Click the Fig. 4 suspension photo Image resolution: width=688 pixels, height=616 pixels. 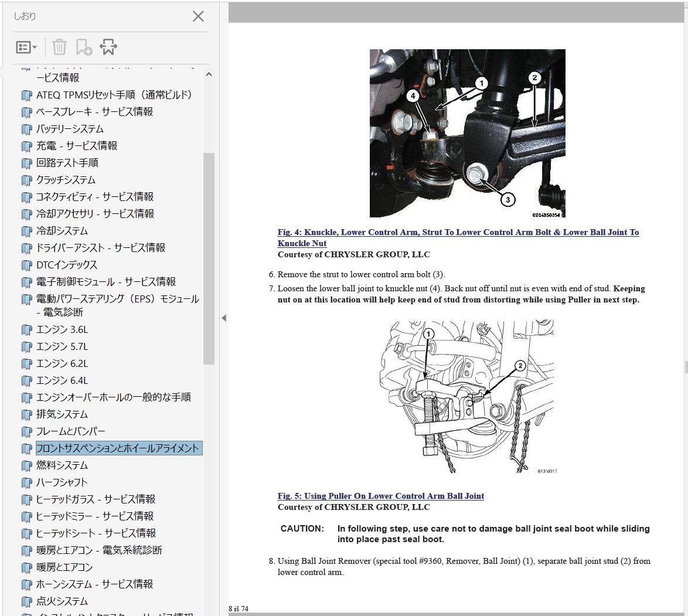tap(467, 133)
